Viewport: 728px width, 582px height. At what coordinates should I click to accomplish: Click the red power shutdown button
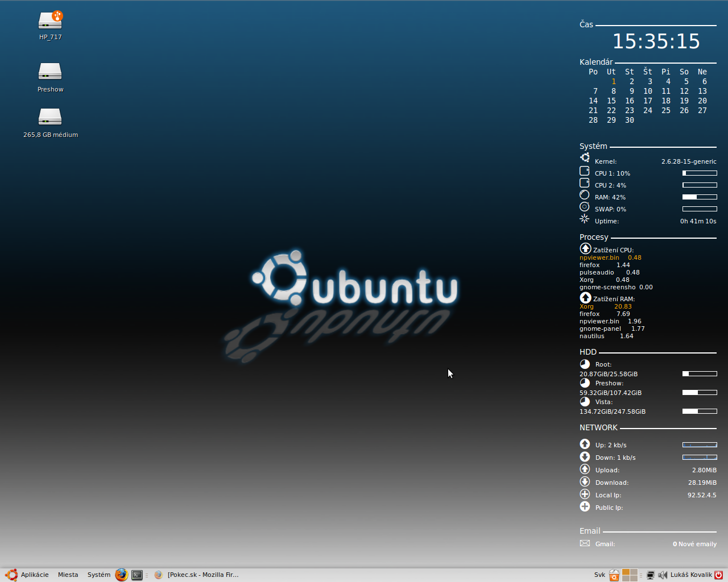pos(719,575)
